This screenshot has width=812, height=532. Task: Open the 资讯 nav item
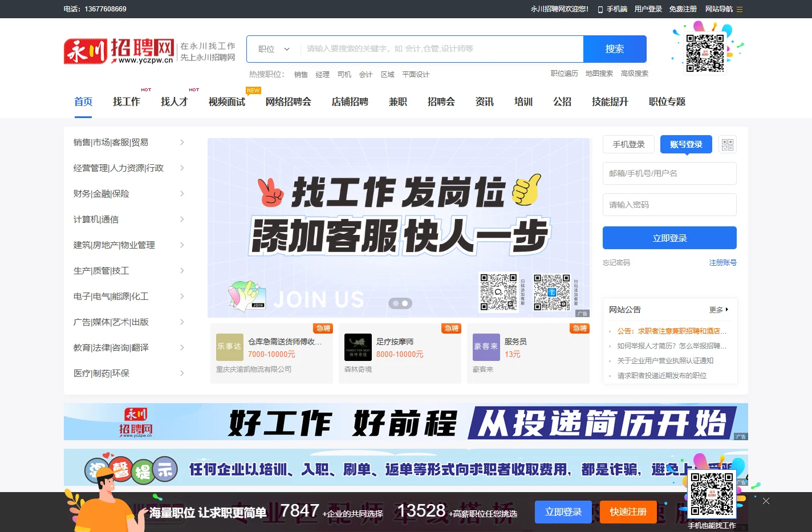(485, 101)
